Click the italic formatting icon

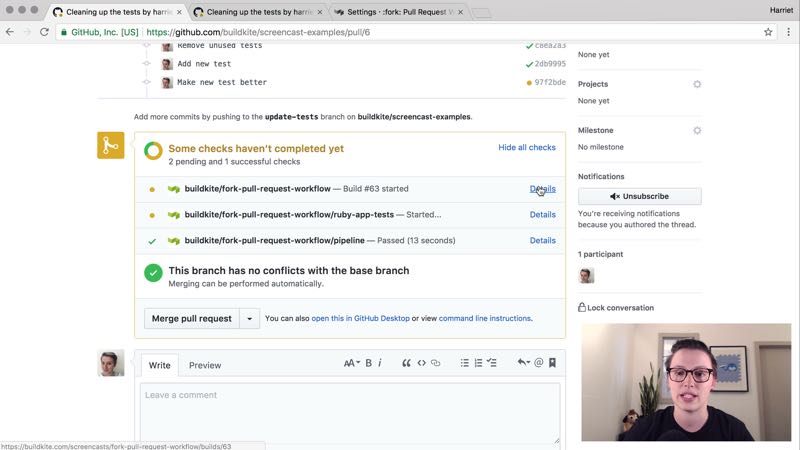pos(380,363)
